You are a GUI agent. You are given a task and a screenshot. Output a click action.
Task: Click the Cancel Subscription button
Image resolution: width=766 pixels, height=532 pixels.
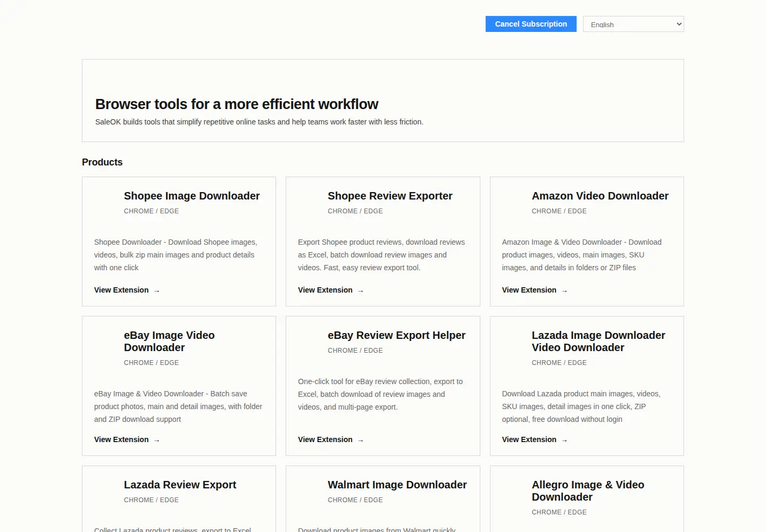pyautogui.click(x=531, y=24)
